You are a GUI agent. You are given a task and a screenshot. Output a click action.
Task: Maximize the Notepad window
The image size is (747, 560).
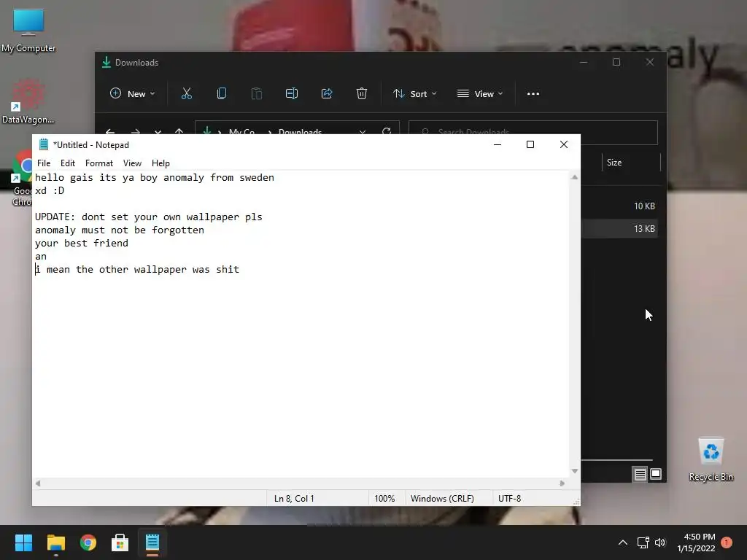[x=530, y=144]
